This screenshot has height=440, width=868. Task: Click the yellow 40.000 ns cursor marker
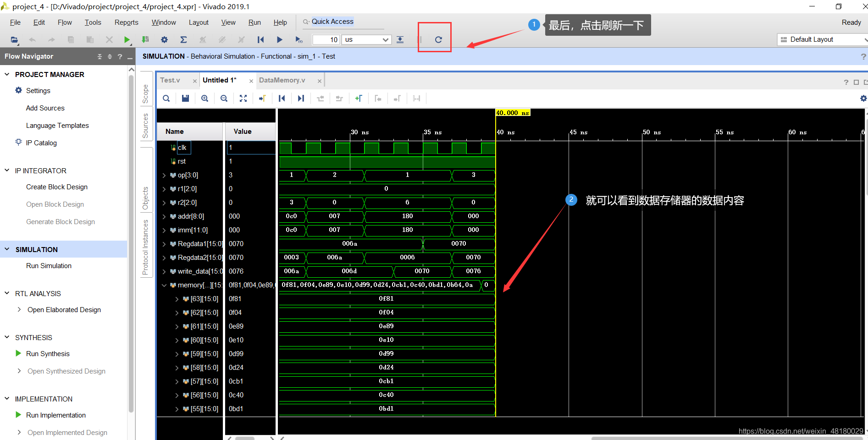[x=513, y=113]
